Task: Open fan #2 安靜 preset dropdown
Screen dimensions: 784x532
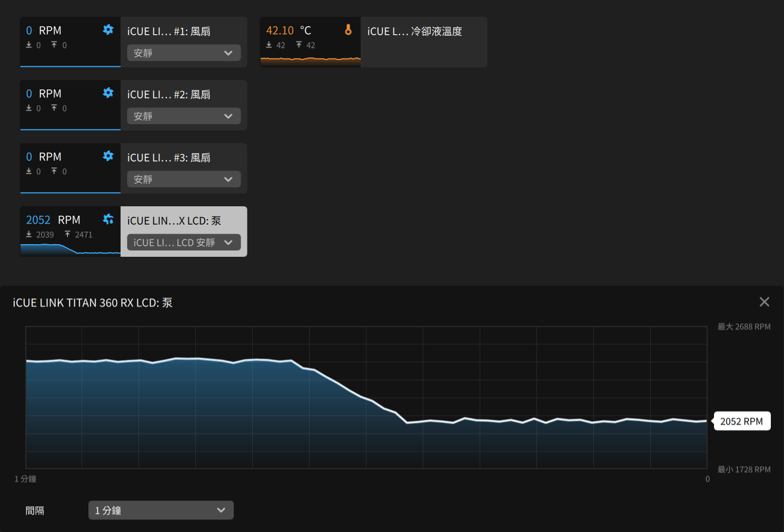Action: point(184,116)
